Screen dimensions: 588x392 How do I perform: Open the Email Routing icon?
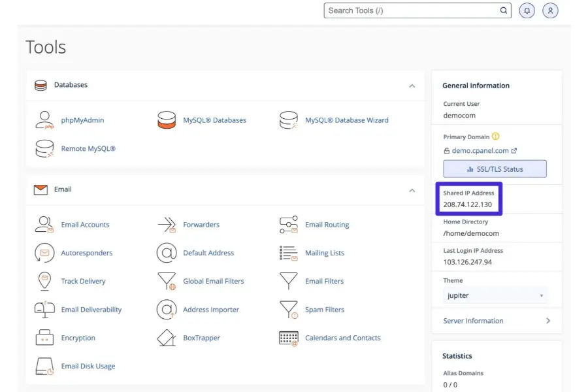pos(289,224)
